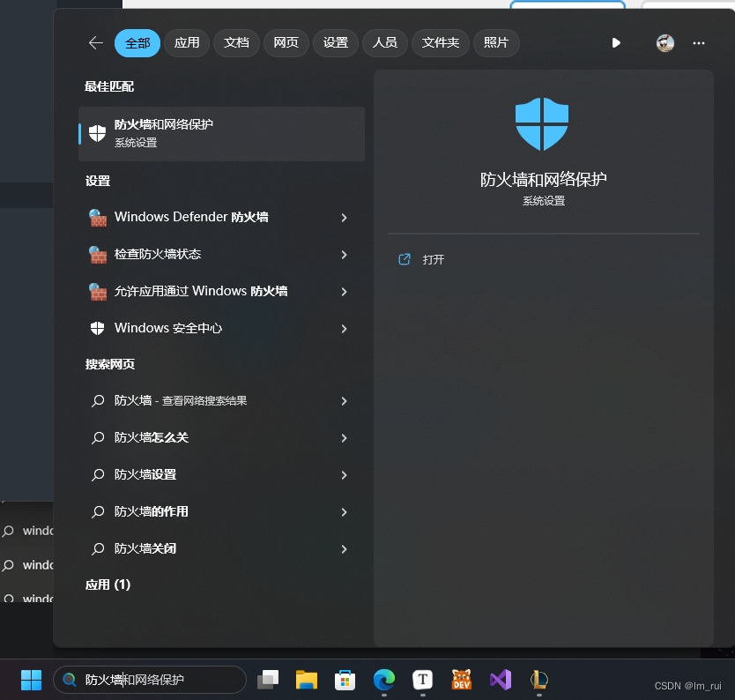This screenshot has width=735, height=700.
Task: Click the large blue shield in preview pane
Action: (x=542, y=123)
